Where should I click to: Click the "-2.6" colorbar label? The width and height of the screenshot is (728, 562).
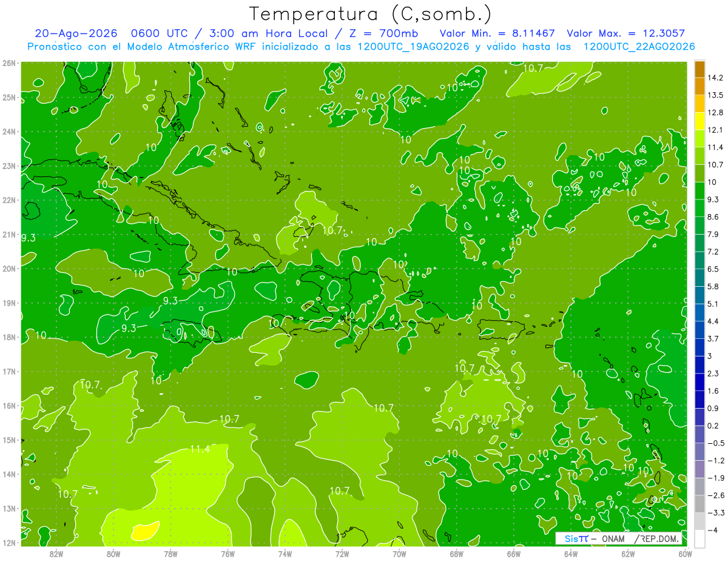coord(716,495)
